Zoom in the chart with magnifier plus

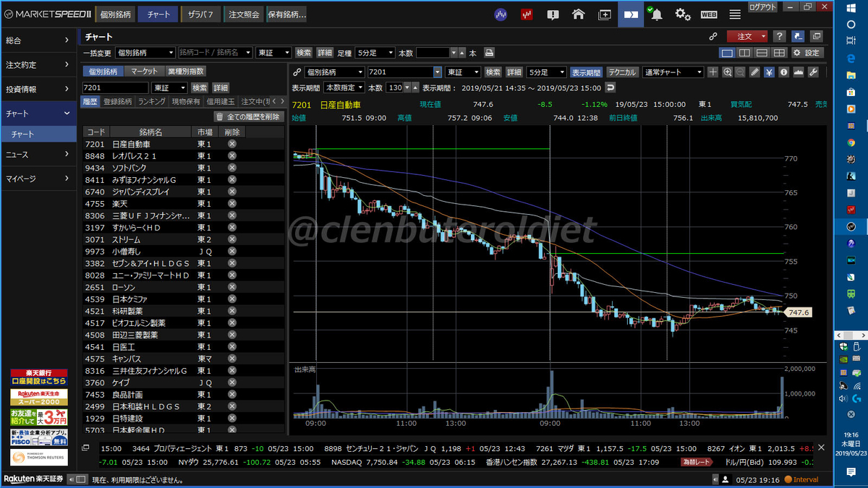726,72
